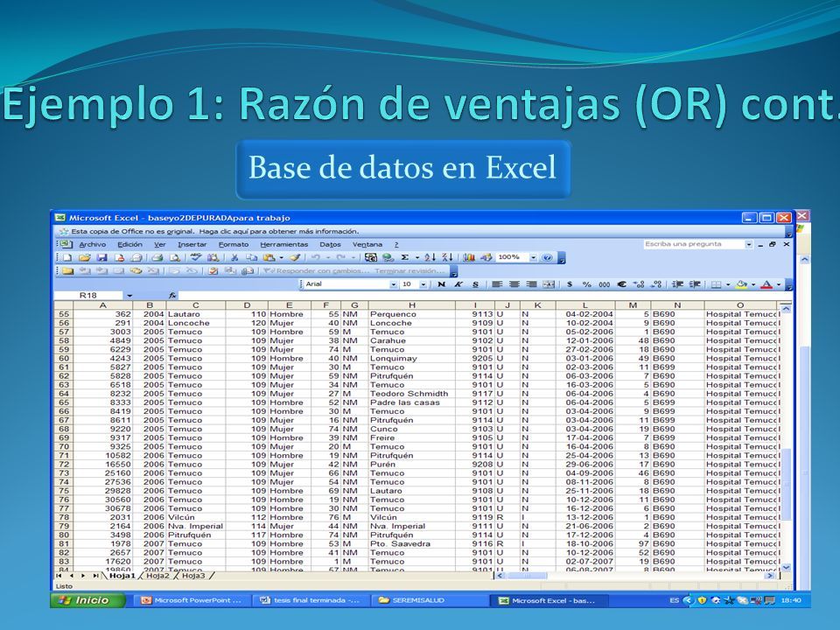Click the Windows Inicio start button
Screen dimensions: 840x630
[87, 600]
